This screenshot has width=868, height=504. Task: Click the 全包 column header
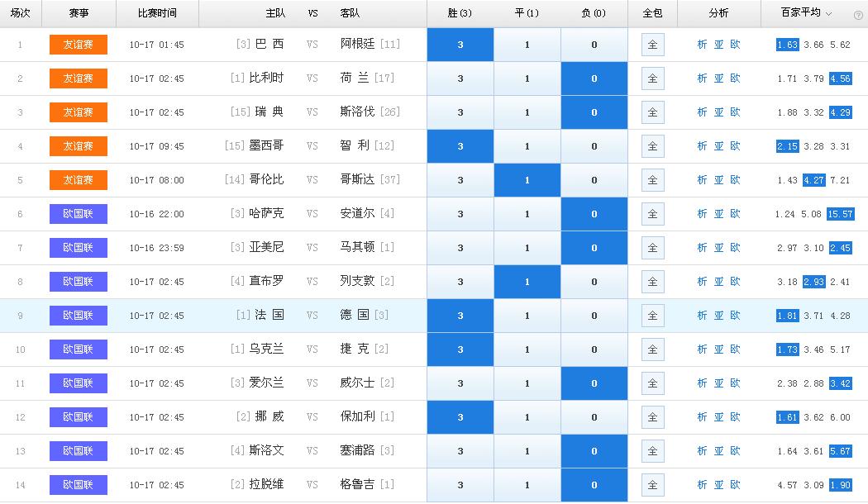coord(652,14)
